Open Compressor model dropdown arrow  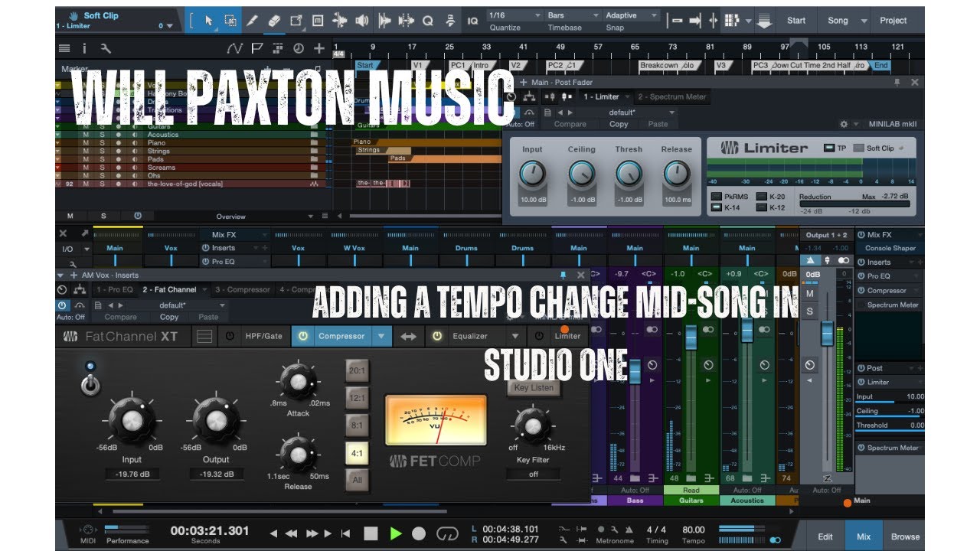click(381, 336)
